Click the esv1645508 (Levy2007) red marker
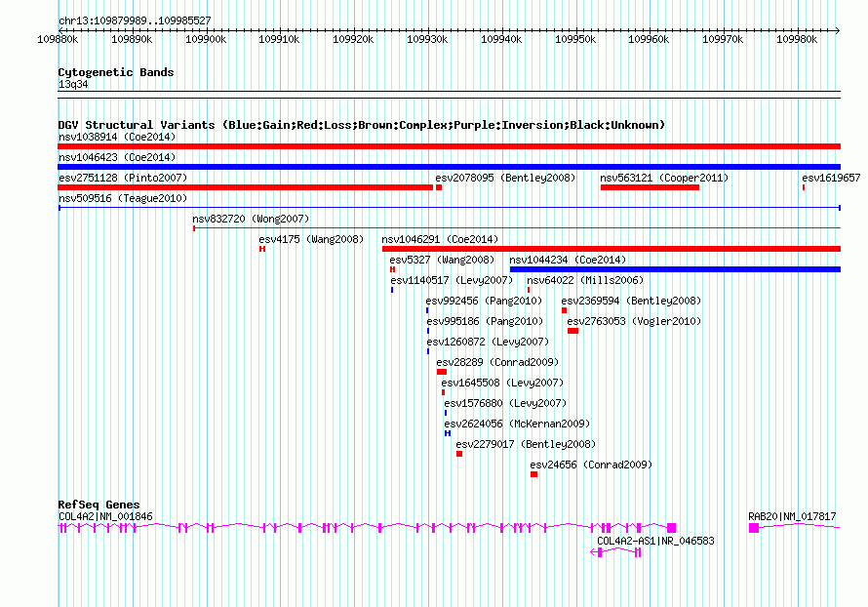The height and width of the screenshot is (607, 868). coord(443,392)
